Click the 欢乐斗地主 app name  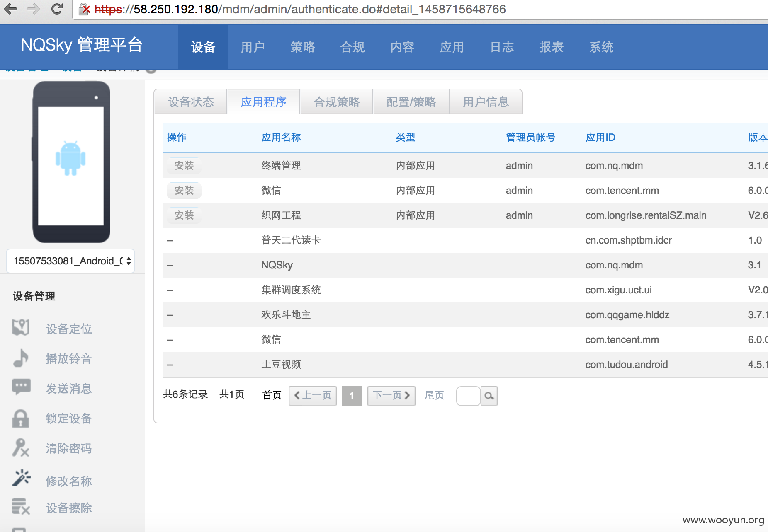[x=286, y=315]
